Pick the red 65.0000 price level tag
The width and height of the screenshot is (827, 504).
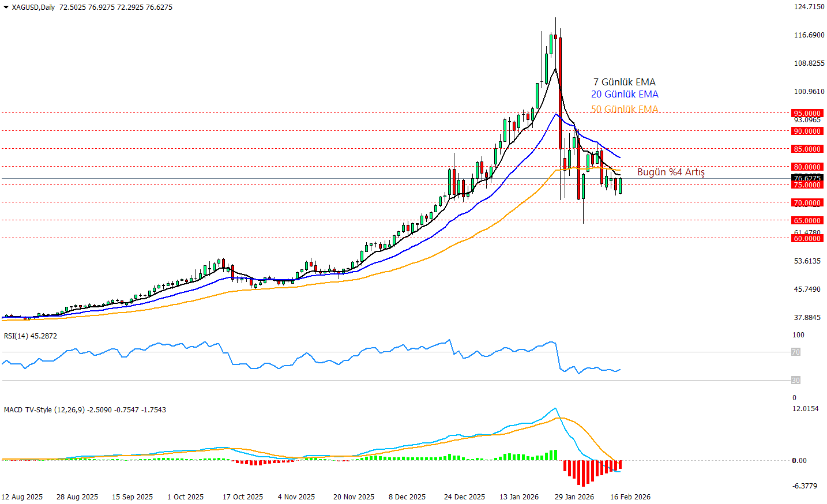806,221
